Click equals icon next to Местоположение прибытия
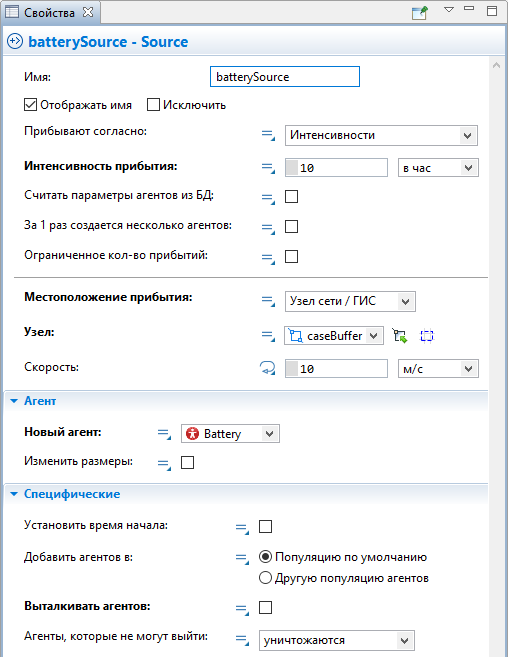The width and height of the screenshot is (508, 657). [268, 301]
